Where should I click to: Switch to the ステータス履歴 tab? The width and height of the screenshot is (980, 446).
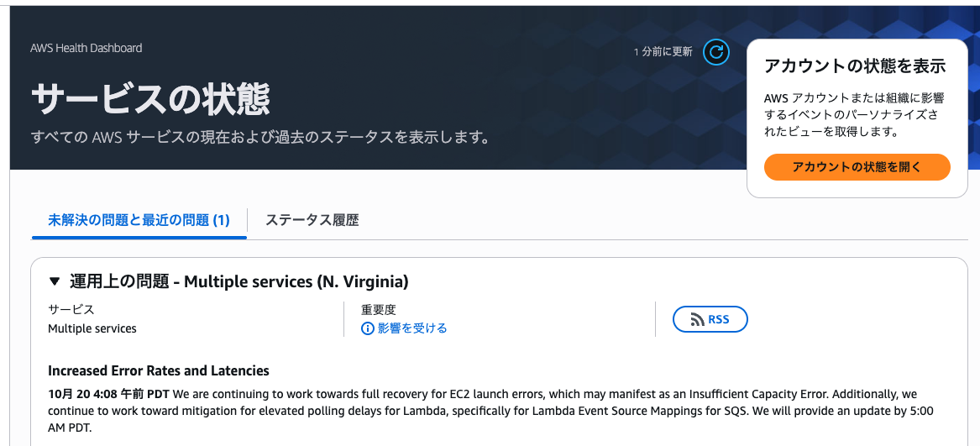[312, 220]
